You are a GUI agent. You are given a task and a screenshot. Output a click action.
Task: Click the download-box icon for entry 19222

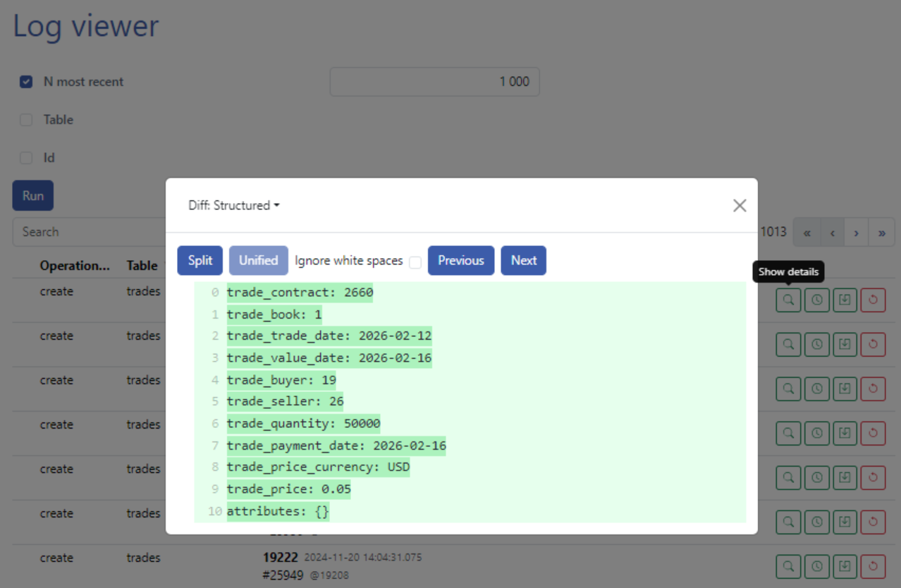(845, 566)
